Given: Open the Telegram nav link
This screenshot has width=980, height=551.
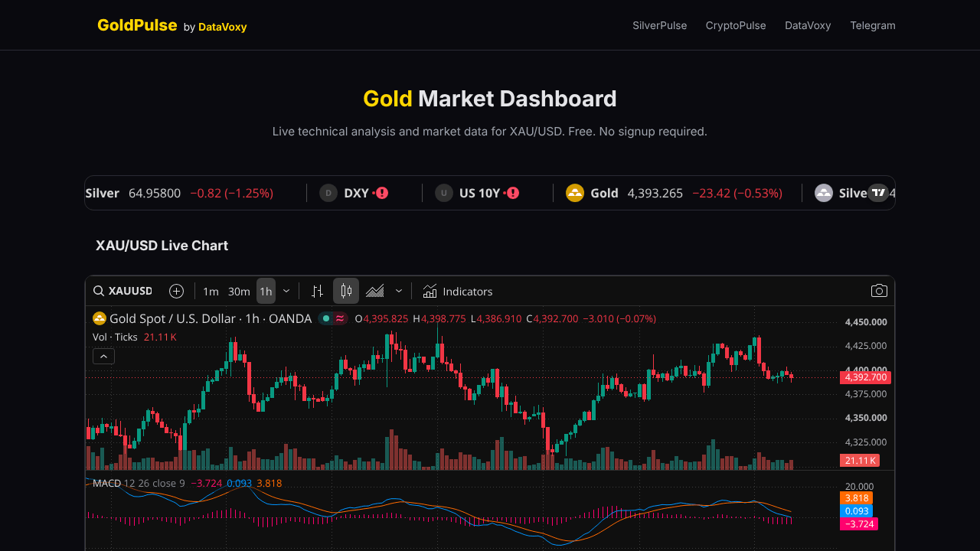Looking at the screenshot, I should click(873, 25).
